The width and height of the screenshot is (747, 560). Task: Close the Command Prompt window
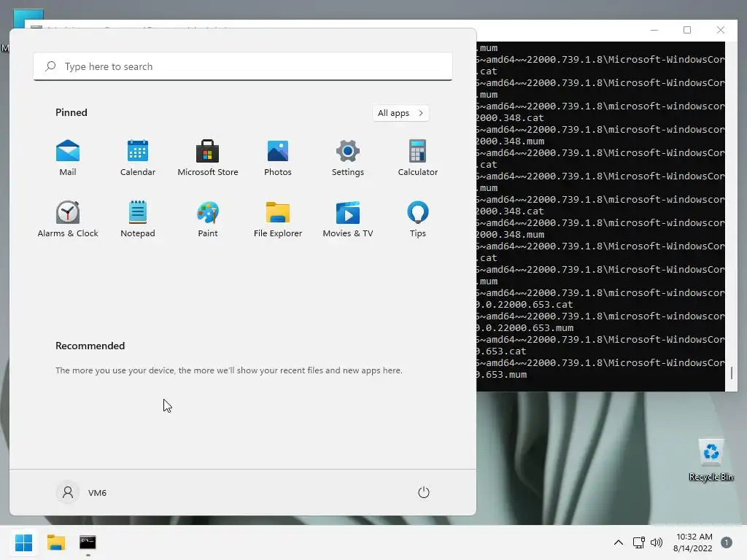click(720, 30)
